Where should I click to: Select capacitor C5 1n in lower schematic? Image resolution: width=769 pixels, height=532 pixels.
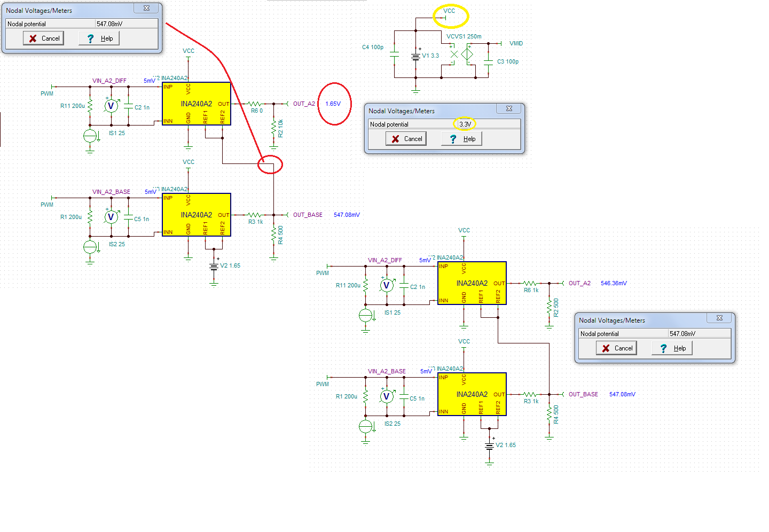pos(404,397)
